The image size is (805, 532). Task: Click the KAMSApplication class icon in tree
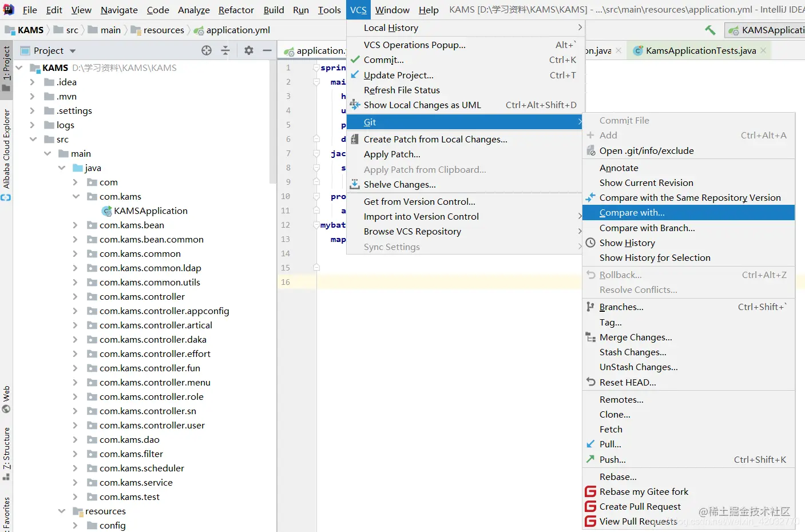point(106,211)
